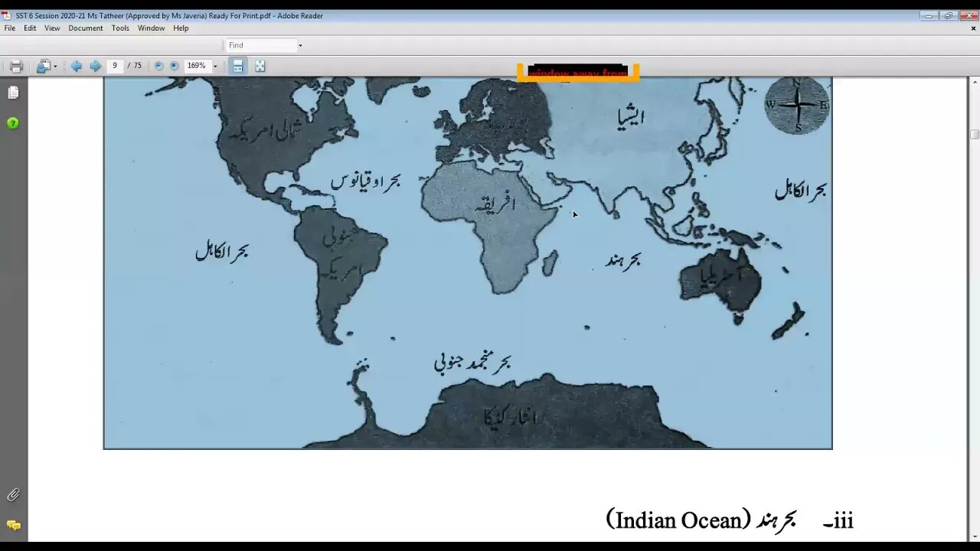
Task: Open the View menu
Action: point(52,28)
